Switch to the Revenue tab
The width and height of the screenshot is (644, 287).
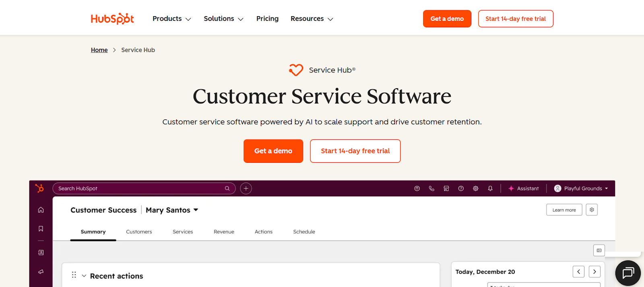tap(224, 232)
